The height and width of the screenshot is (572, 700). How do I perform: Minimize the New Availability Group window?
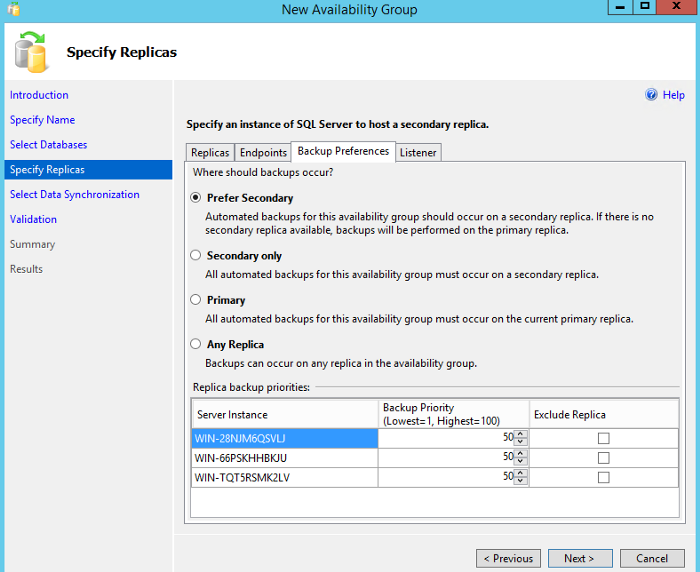620,7
